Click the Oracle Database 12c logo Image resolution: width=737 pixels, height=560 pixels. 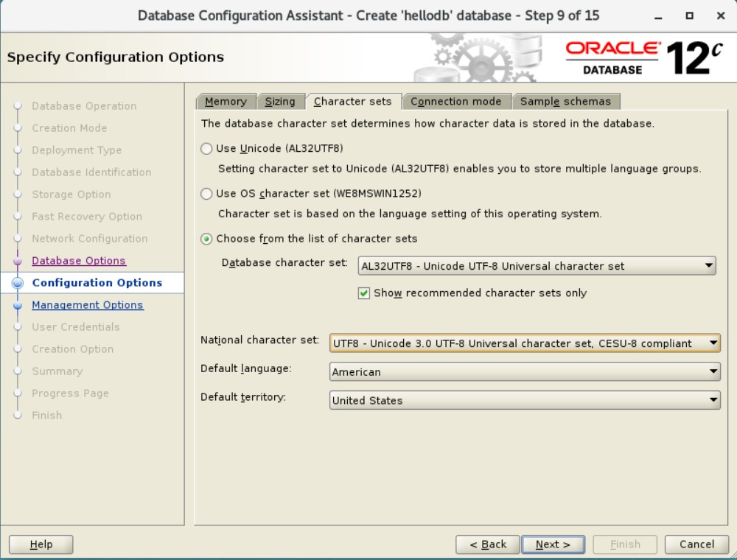[x=644, y=58]
